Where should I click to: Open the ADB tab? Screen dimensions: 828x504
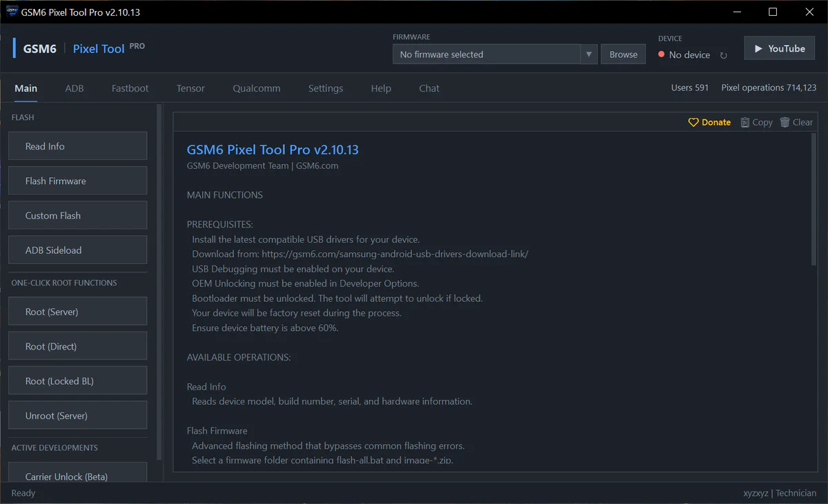point(75,88)
